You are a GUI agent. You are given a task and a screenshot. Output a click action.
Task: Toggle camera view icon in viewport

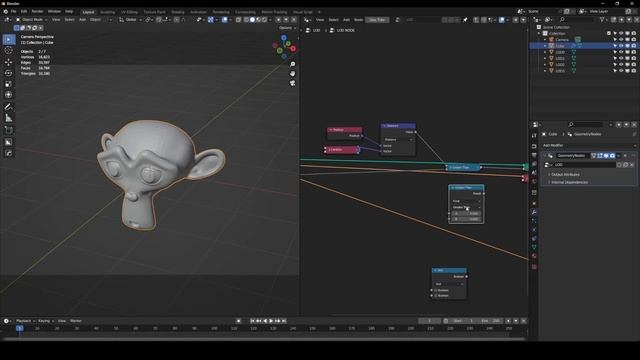point(293,83)
